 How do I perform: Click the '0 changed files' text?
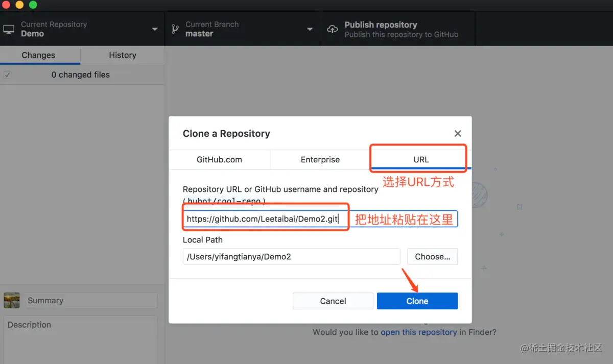(81, 75)
